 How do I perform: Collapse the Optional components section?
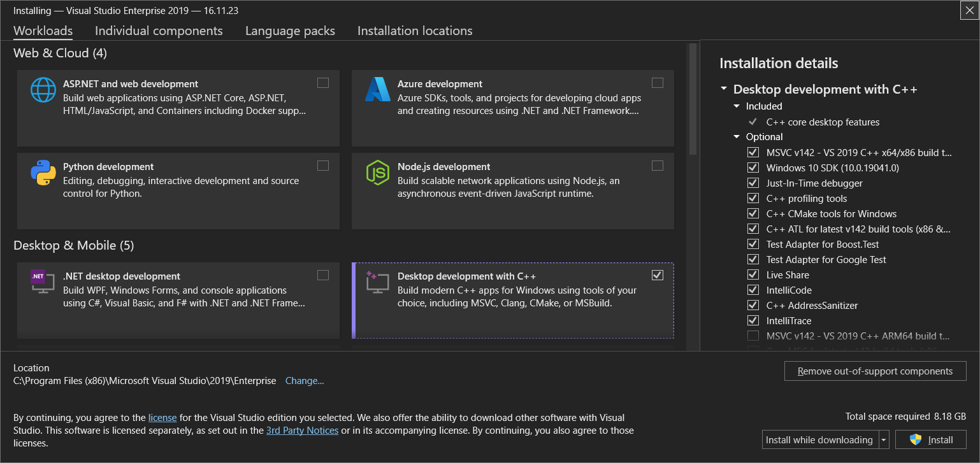click(737, 137)
